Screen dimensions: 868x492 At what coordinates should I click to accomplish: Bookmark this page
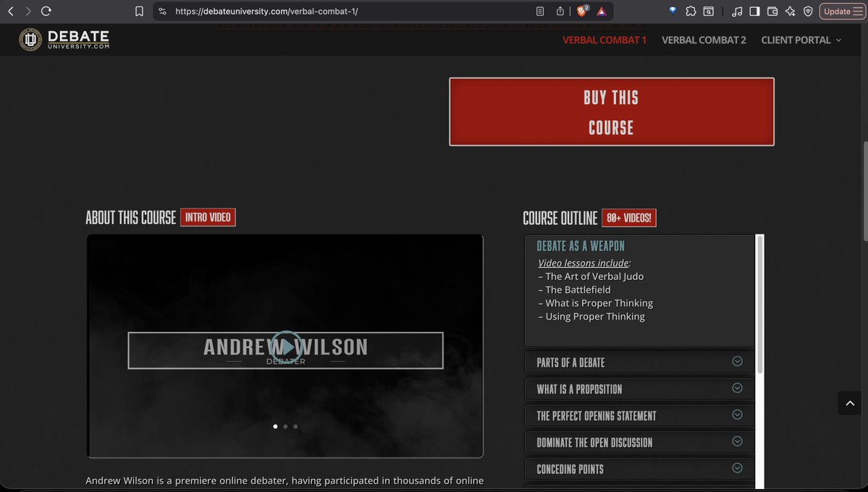[140, 11]
